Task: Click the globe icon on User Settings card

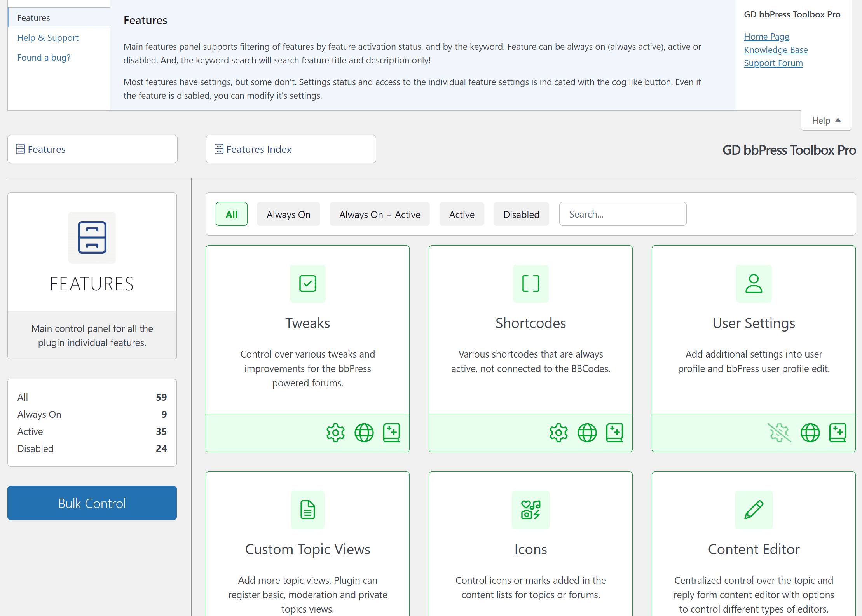Action: point(810,433)
